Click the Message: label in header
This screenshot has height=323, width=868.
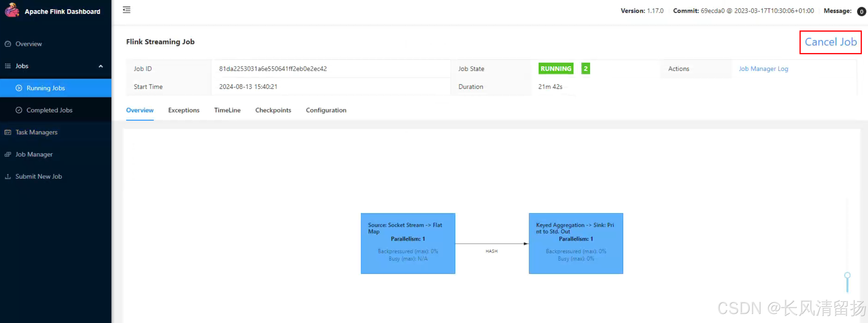(x=837, y=11)
